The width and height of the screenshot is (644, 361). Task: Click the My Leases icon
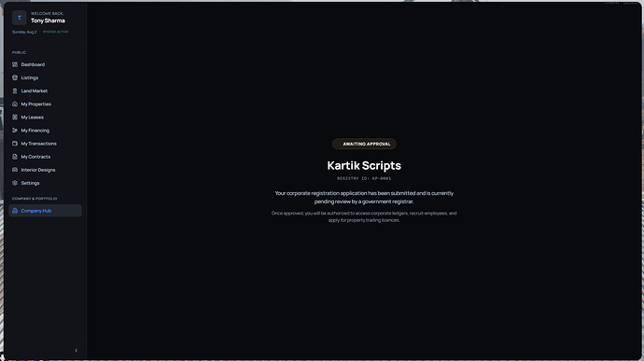click(15, 117)
